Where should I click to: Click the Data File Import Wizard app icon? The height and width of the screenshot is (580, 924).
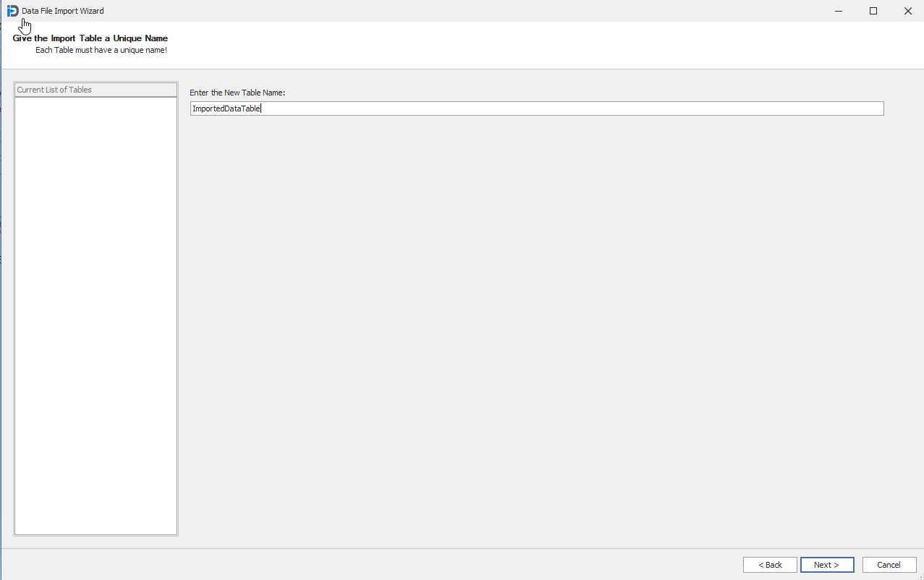pos(12,11)
